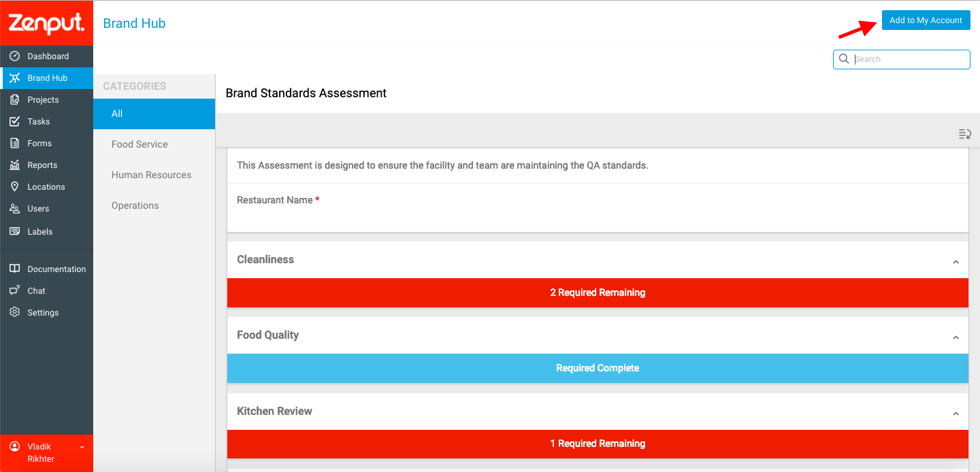Click the Projects icon in sidebar
Viewport: 980px width, 472px height.
(14, 99)
